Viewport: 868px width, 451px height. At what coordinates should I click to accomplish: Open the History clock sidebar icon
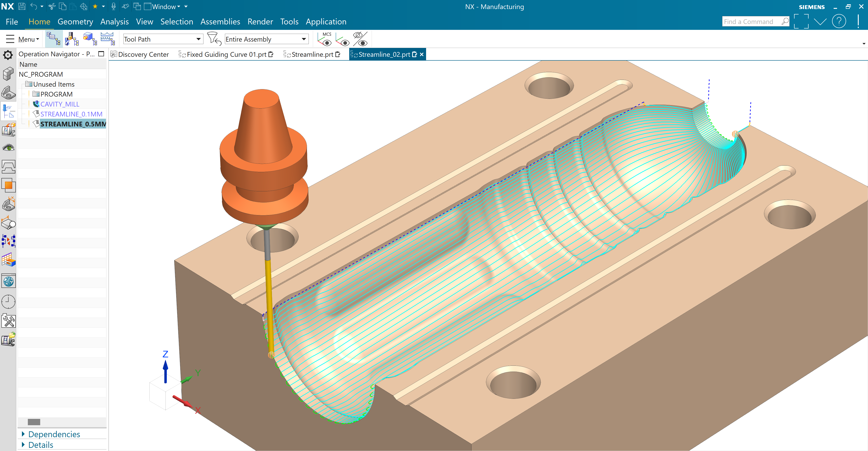click(8, 302)
